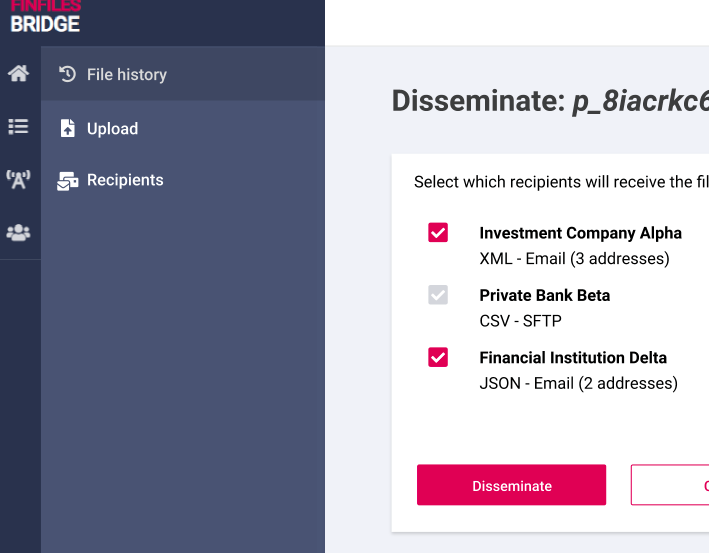Select the Private Bank Beta label
709x553 pixels.
pos(545,295)
